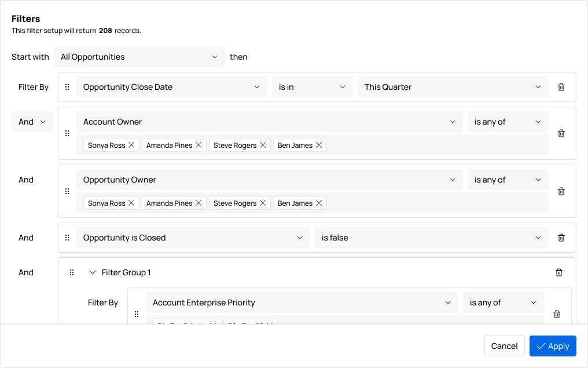This screenshot has height=368, width=588.
Task: Open the Account Owner field dropdown
Action: click(x=269, y=122)
